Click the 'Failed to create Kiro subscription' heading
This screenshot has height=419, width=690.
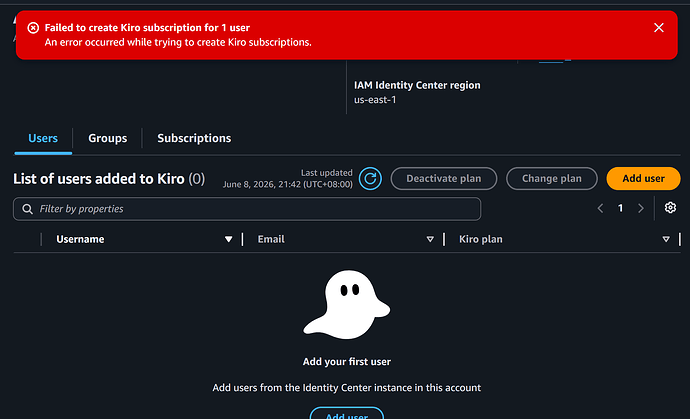point(147,28)
